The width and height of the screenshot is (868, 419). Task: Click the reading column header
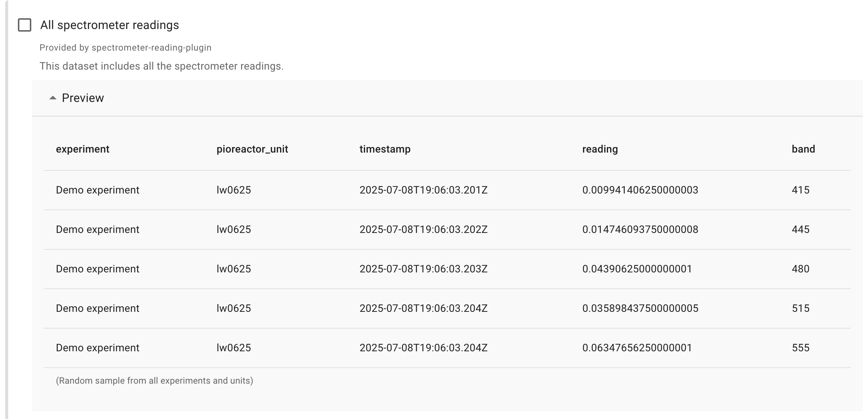600,149
